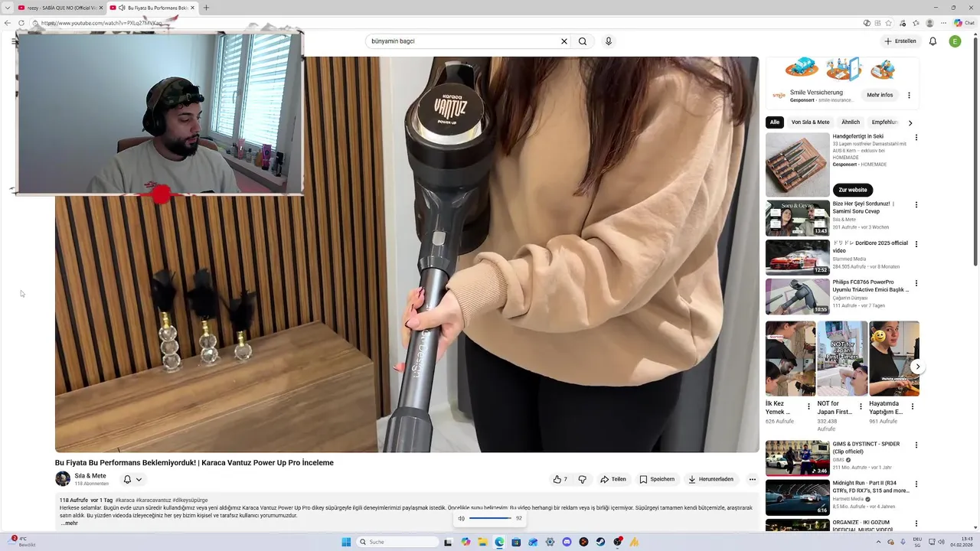Open YouTube notifications bell

tap(933, 41)
